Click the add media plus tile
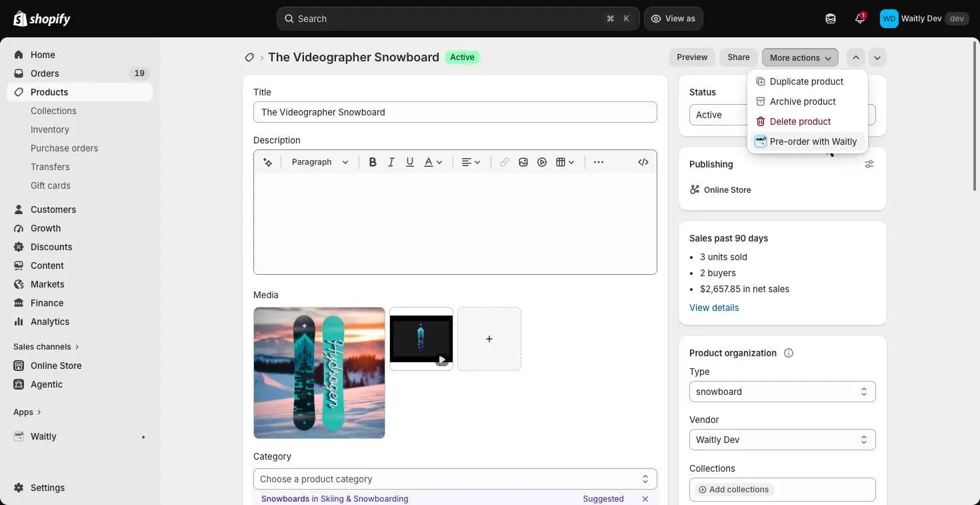Screen dimensions: 980x505 point(489,339)
